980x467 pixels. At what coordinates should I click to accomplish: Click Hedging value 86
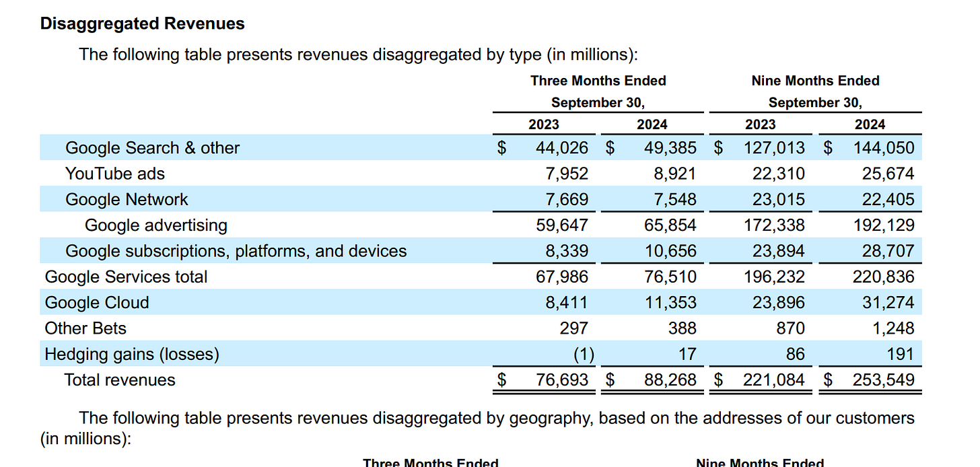[x=795, y=354]
